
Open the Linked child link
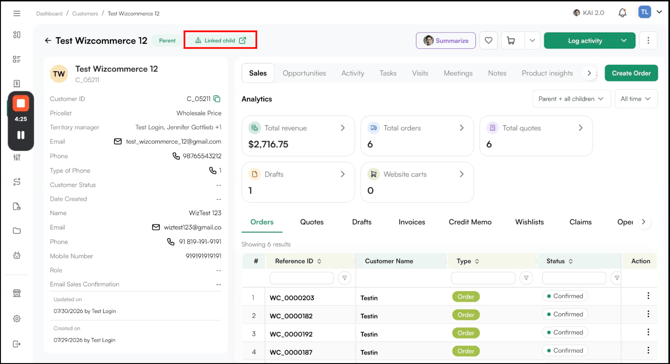click(x=220, y=40)
